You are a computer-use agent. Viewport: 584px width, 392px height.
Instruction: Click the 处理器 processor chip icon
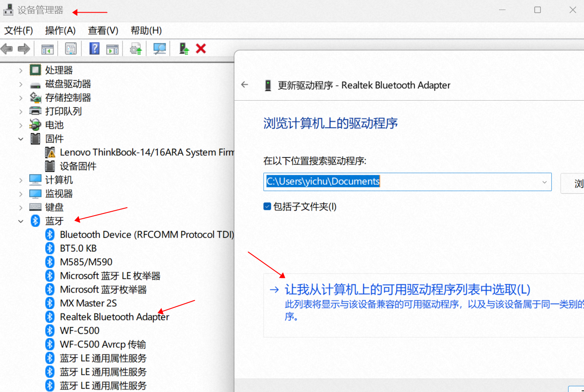click(35, 70)
